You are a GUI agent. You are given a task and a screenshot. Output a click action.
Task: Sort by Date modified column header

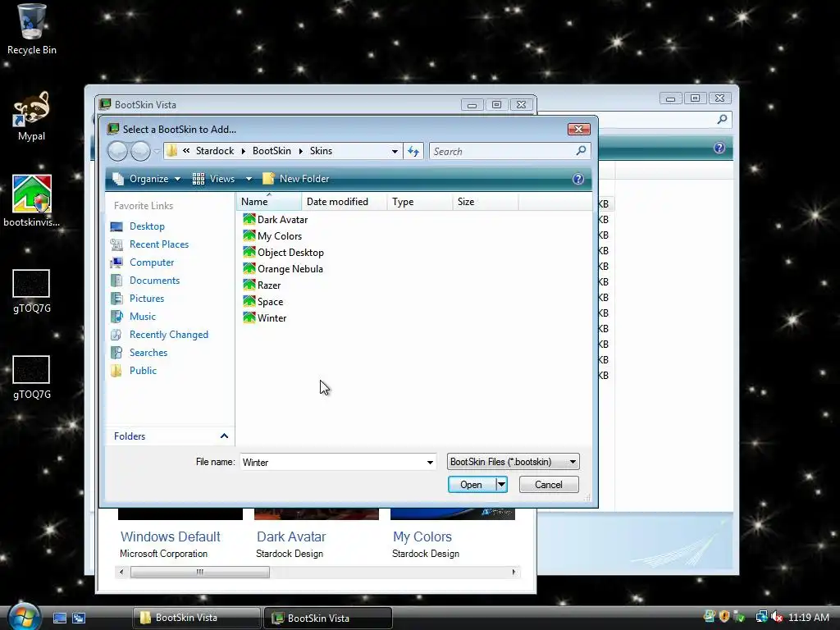[x=345, y=202]
